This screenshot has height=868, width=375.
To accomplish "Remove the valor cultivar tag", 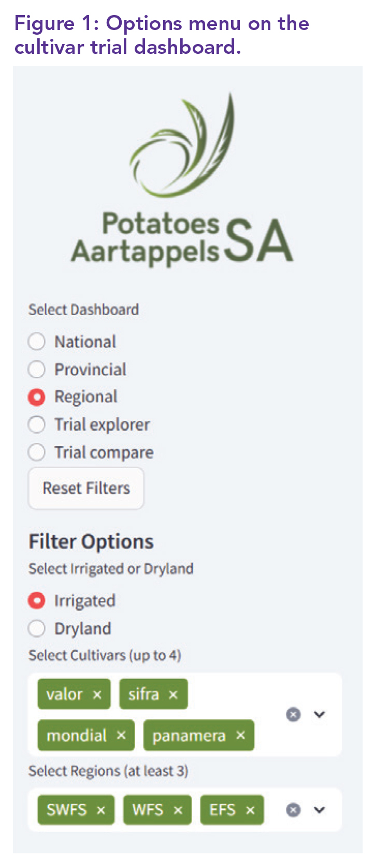I will tap(97, 695).
